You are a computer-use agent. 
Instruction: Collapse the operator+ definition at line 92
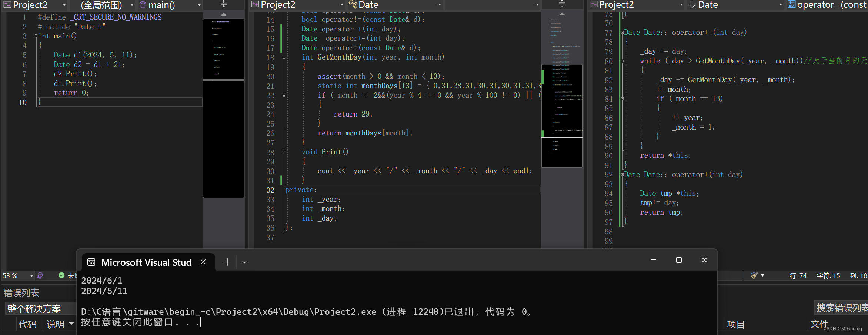(x=622, y=174)
